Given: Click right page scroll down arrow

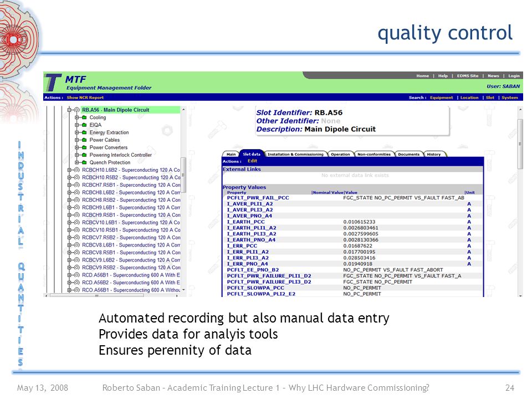Looking at the screenshot, I should click(520, 295).
